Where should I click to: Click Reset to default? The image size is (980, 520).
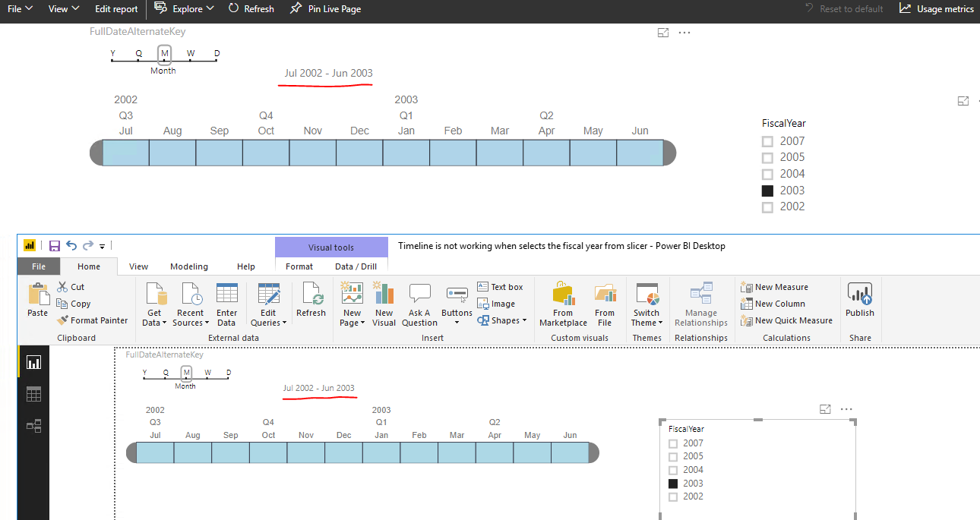(845, 8)
